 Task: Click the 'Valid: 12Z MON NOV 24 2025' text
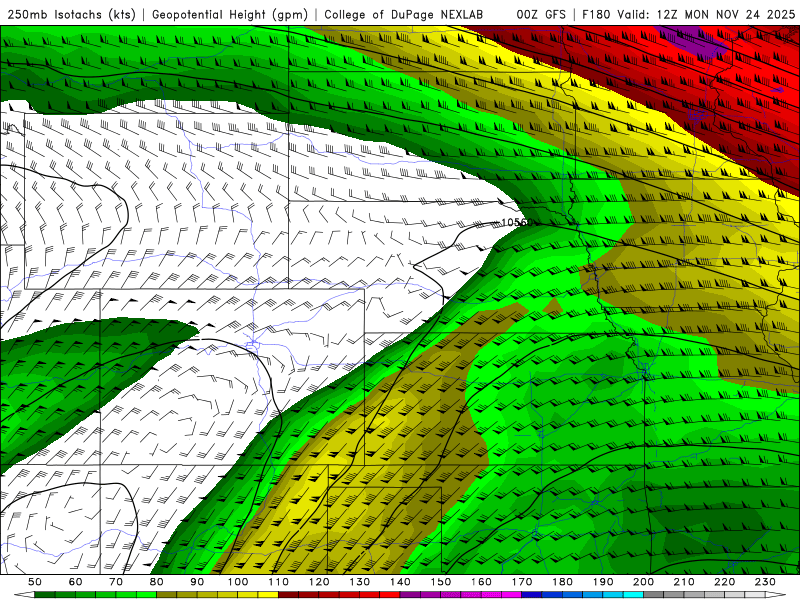pyautogui.click(x=706, y=14)
